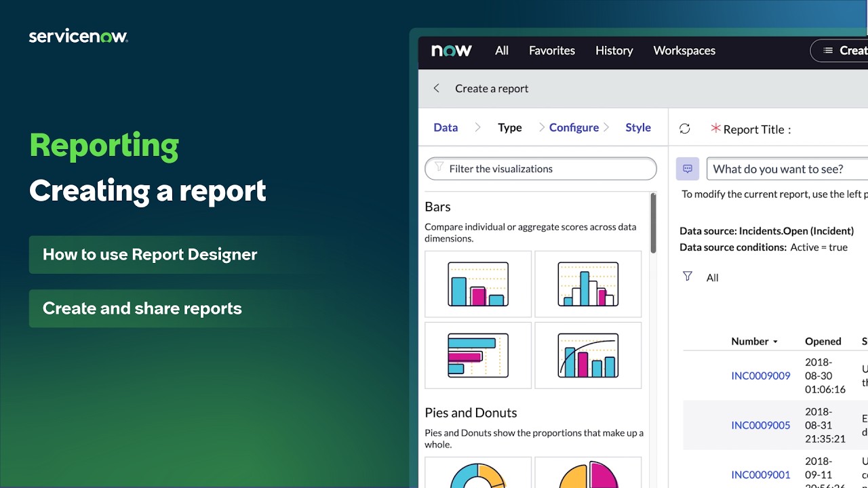868x488 pixels.
Task: Open the Favorites menu
Action: coord(552,51)
